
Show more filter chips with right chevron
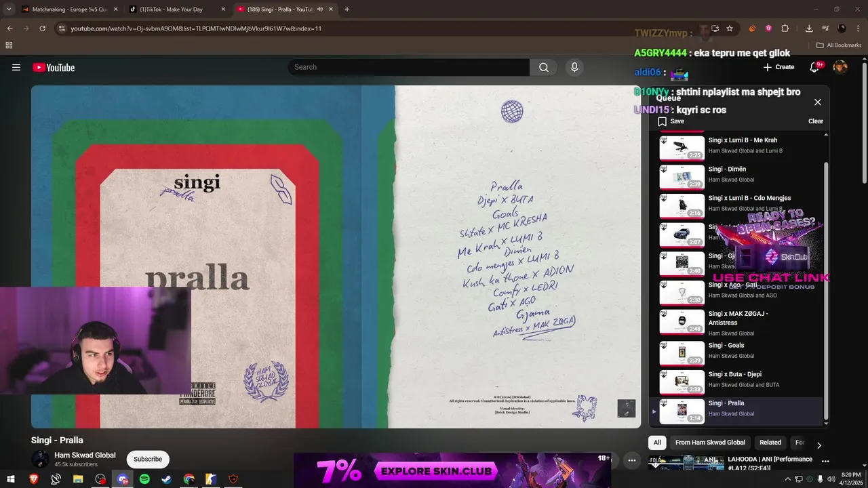tap(818, 445)
